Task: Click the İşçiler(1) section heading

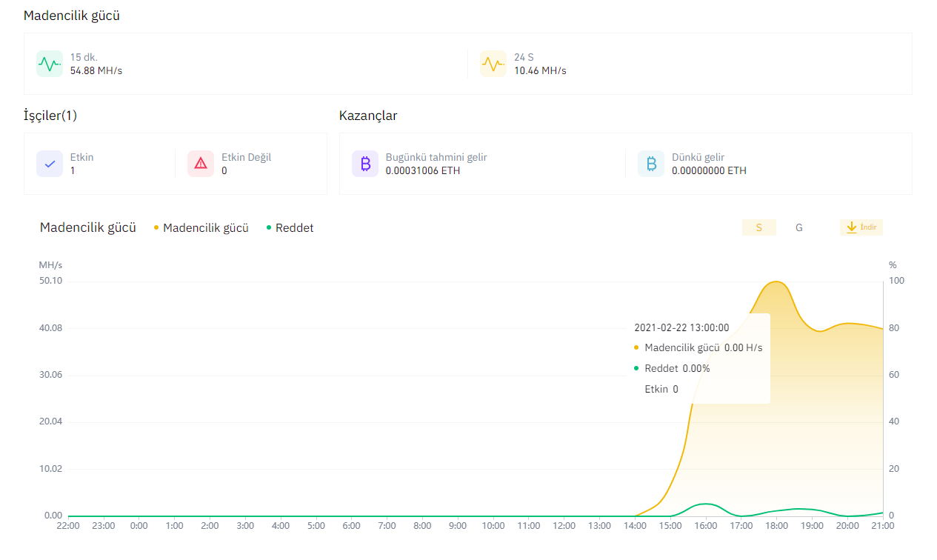Action: click(x=50, y=116)
